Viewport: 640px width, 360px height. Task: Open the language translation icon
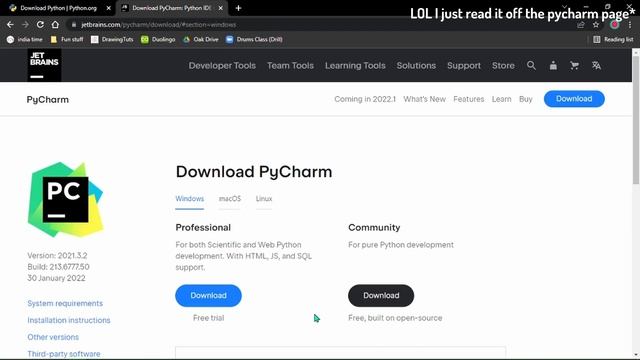pyautogui.click(x=596, y=65)
